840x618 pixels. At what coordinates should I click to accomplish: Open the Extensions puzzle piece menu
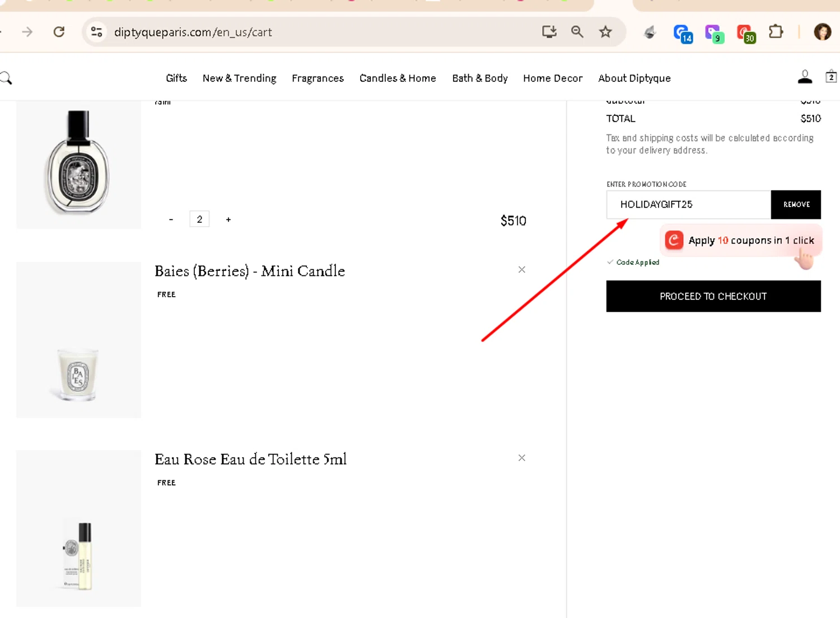point(776,32)
